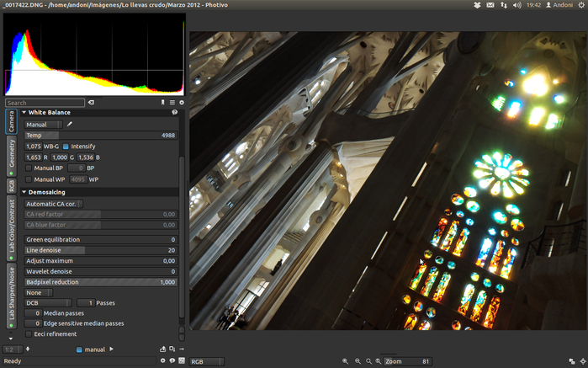This screenshot has height=368, width=588.
Task: Enable Eeci refinement checkbox
Action: (29, 333)
